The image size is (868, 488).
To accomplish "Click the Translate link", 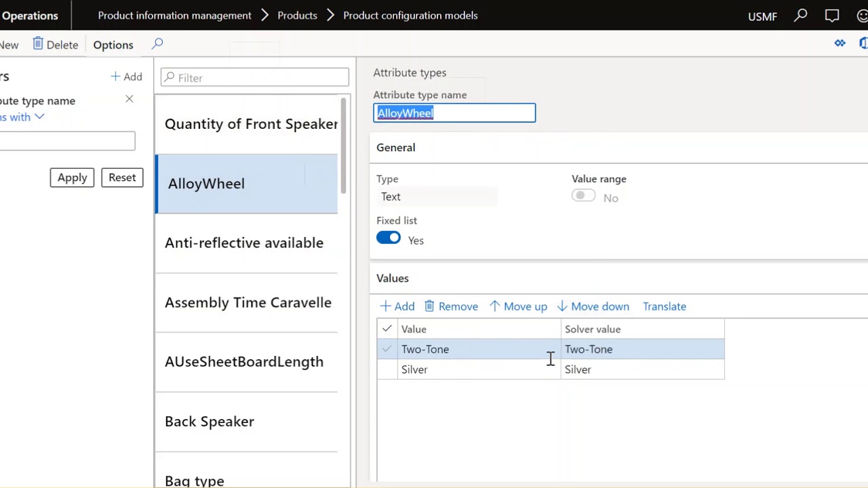I will 665,306.
